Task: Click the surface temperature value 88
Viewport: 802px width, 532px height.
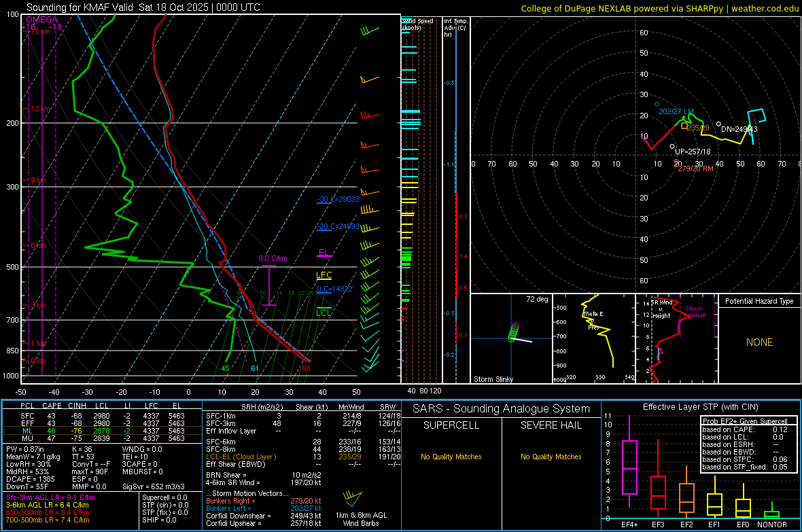Action: [x=306, y=368]
